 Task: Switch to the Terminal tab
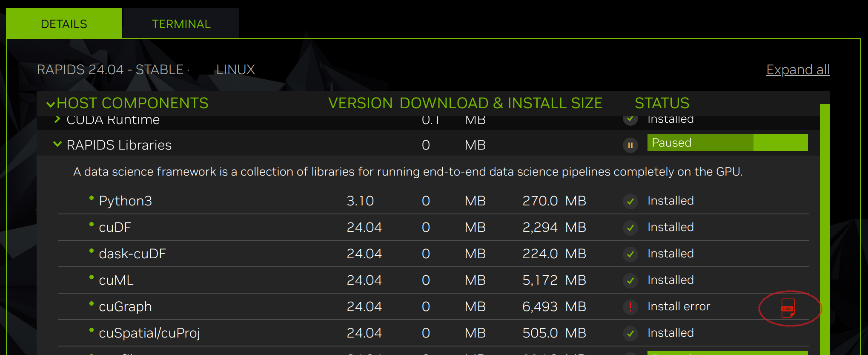[181, 24]
